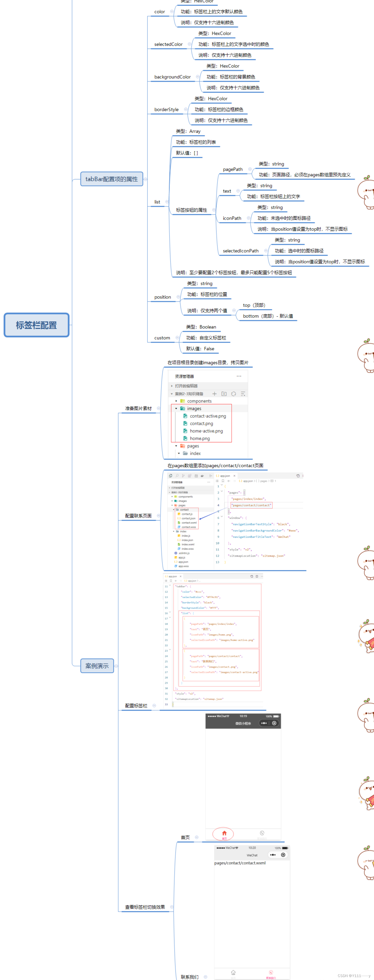The height and width of the screenshot is (980, 374).
Task: Click the pages/contact/contact.wxml text in the simulator
Action: pyautogui.click(x=240, y=863)
